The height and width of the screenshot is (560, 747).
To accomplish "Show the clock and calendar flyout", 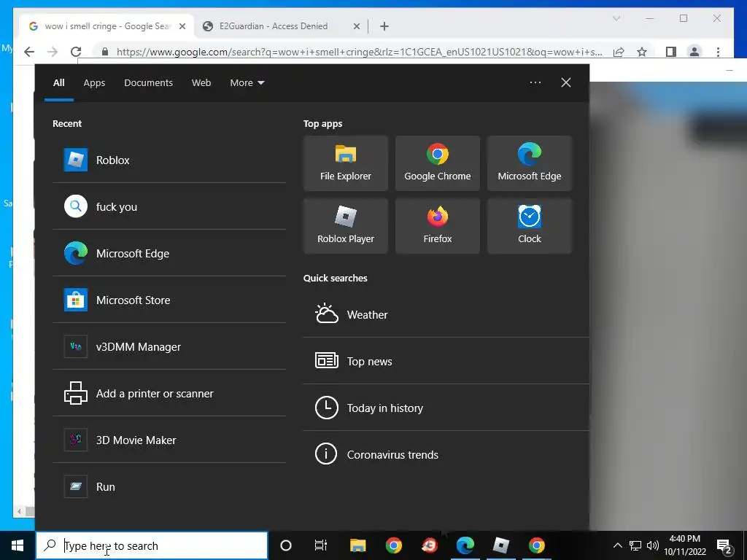I will [x=685, y=545].
